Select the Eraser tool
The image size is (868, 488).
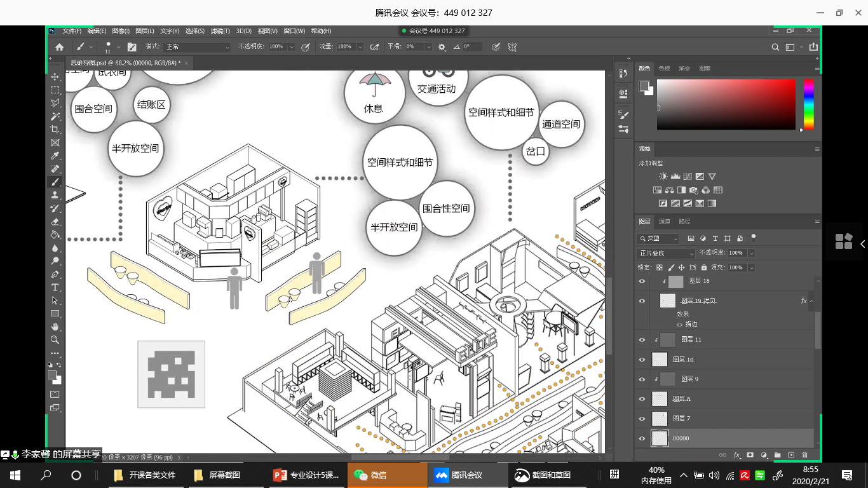coord(55,222)
